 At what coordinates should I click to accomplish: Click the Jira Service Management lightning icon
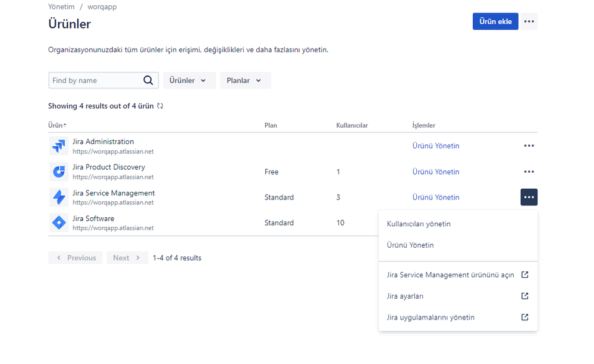tap(59, 197)
